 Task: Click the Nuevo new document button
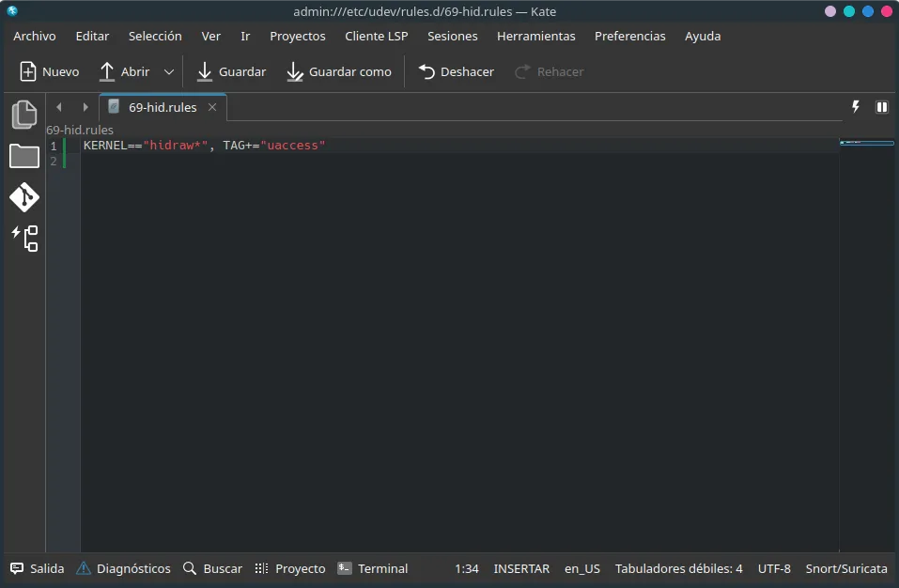pos(49,71)
